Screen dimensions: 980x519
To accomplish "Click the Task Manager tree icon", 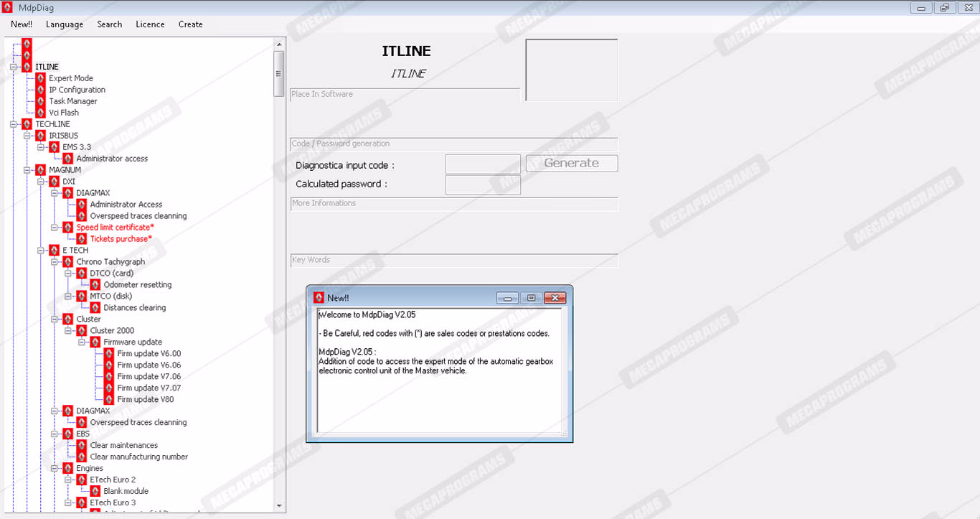I will pos(41,101).
